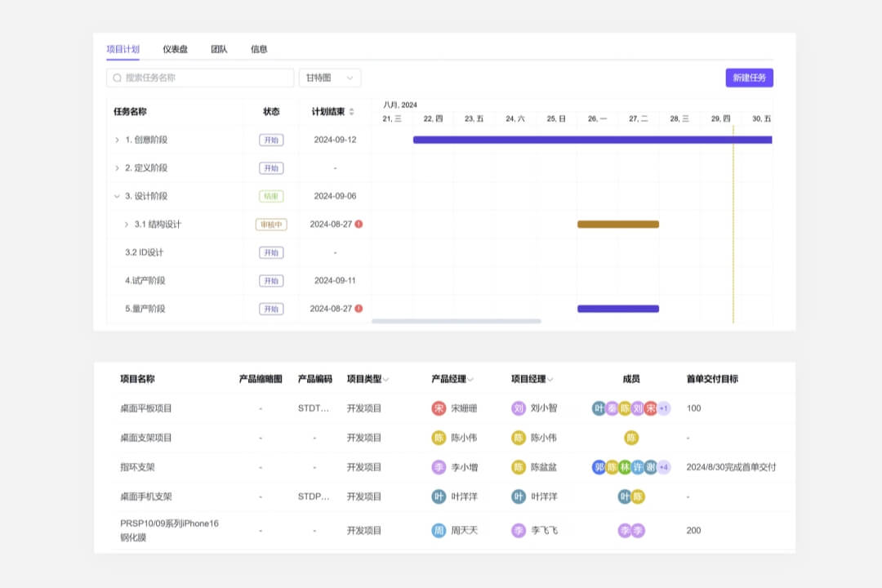
Task: Click 宋姗姗's avatar in the 产品经理 column
Action: click(439, 408)
